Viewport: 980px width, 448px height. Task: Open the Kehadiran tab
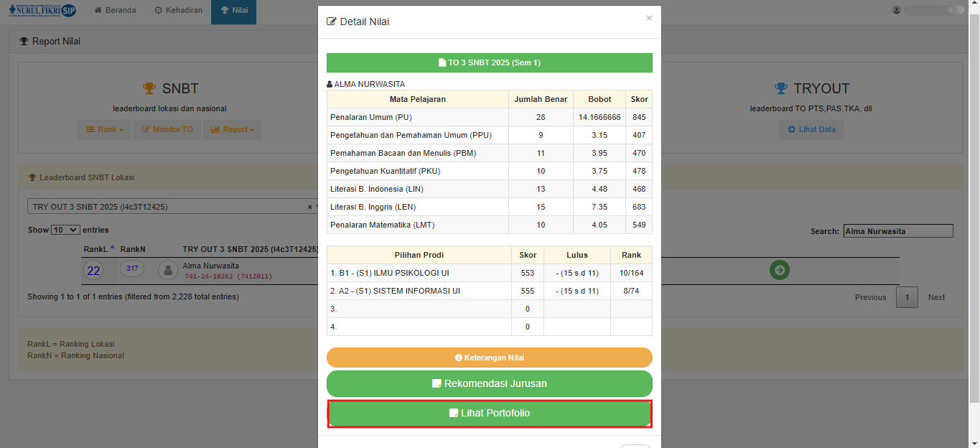click(178, 10)
